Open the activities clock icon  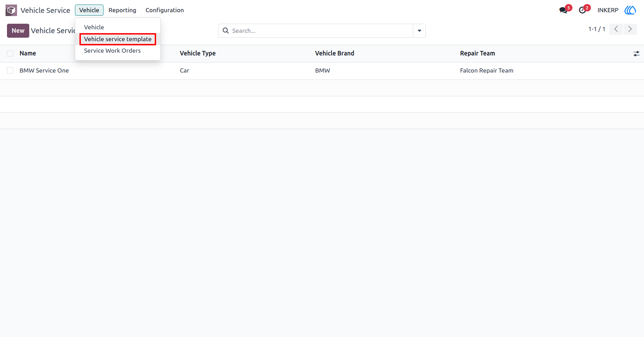pyautogui.click(x=582, y=10)
